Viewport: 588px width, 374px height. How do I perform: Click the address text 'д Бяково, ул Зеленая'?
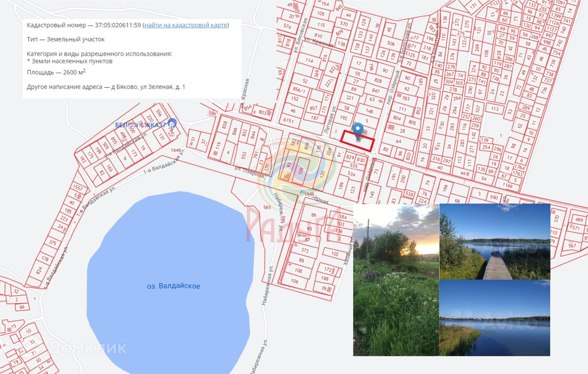pos(142,87)
